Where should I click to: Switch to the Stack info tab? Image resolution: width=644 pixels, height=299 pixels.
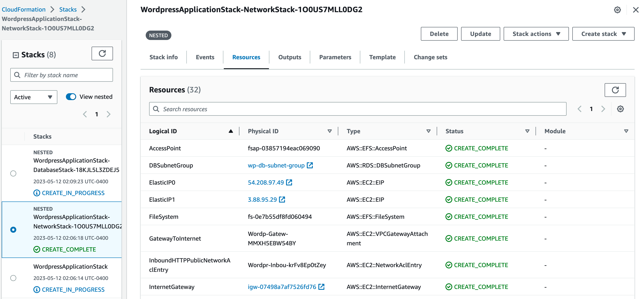[x=163, y=57]
